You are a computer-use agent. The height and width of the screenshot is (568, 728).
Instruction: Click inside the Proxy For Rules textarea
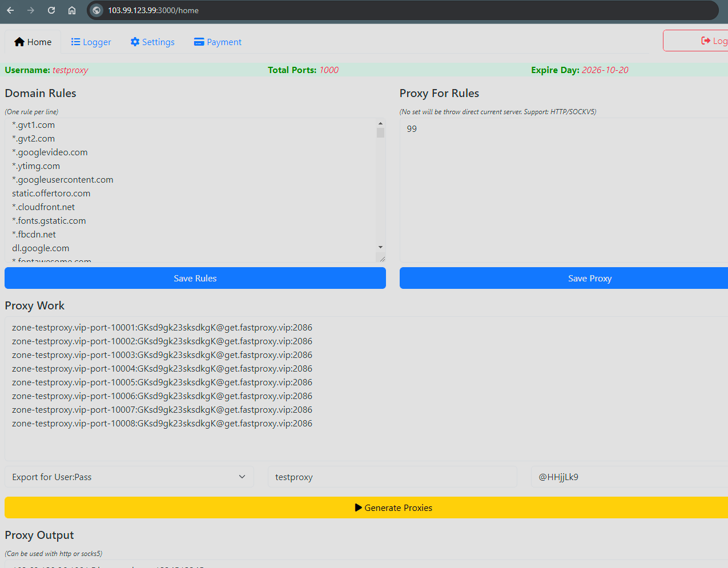coord(564,190)
